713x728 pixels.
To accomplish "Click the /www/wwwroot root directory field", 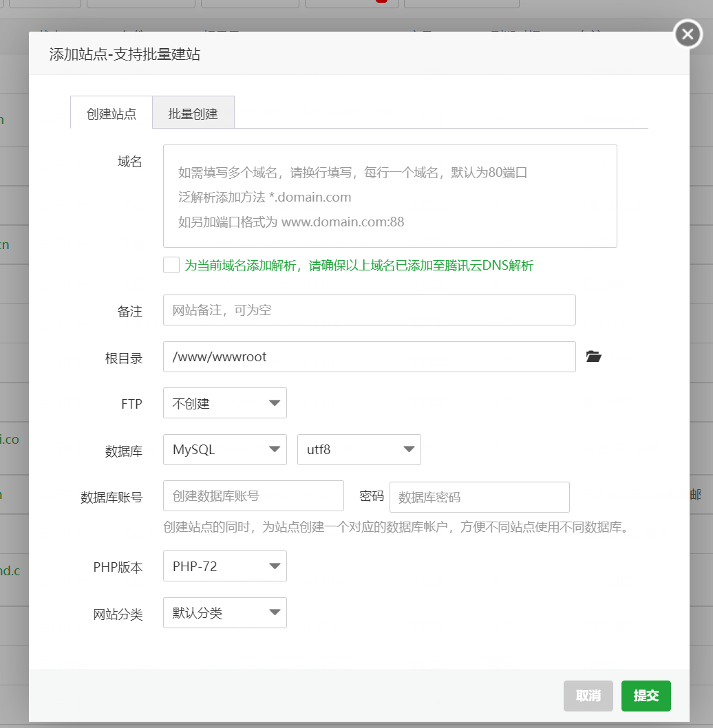I will tap(369, 357).
